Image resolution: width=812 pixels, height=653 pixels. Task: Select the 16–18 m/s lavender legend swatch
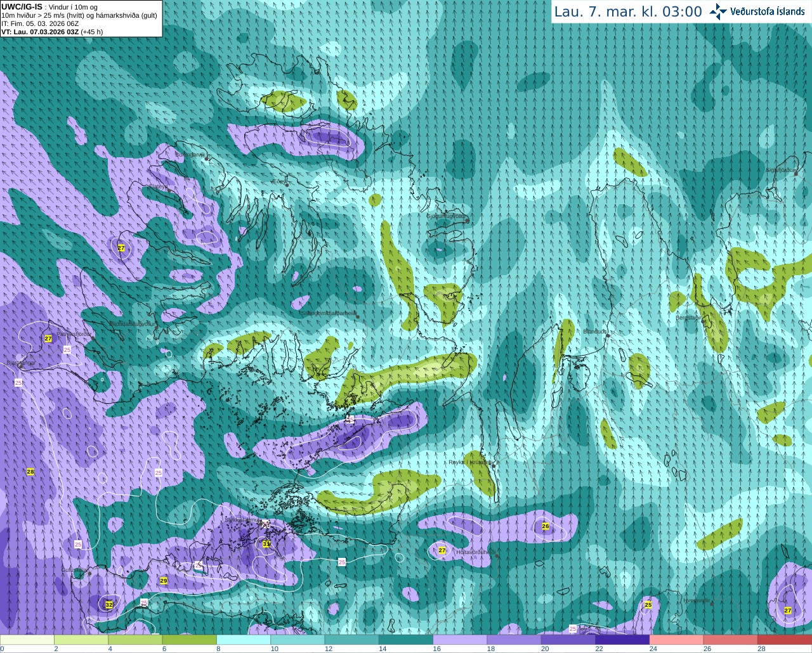[460, 640]
